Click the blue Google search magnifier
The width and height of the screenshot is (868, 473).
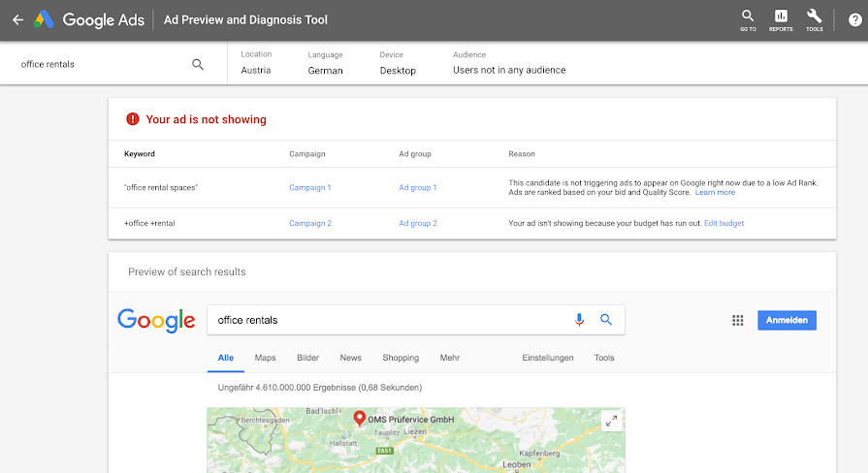tap(606, 320)
